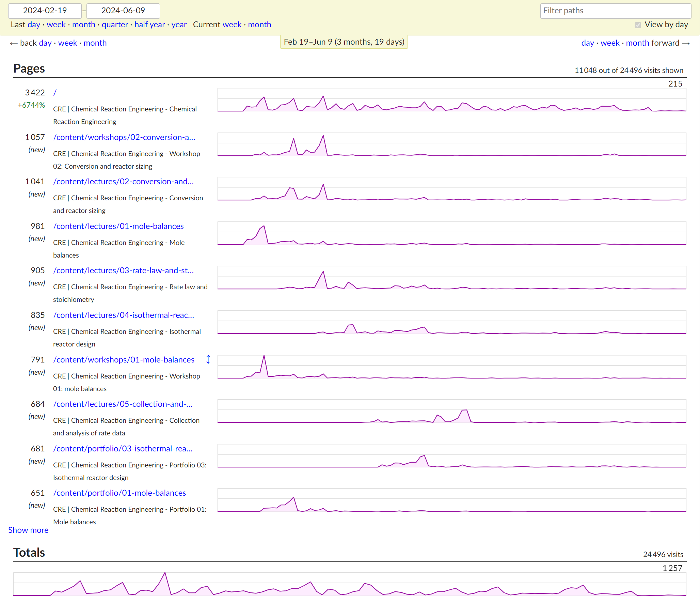The width and height of the screenshot is (700, 603).
Task: Click the Totals visits chart
Action: tap(349, 584)
